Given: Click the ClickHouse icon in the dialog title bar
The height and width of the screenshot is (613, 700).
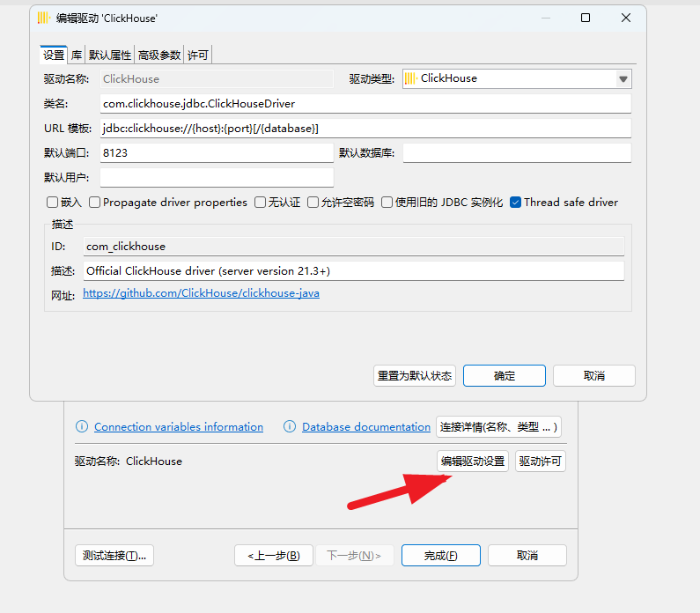Looking at the screenshot, I should coord(43,18).
